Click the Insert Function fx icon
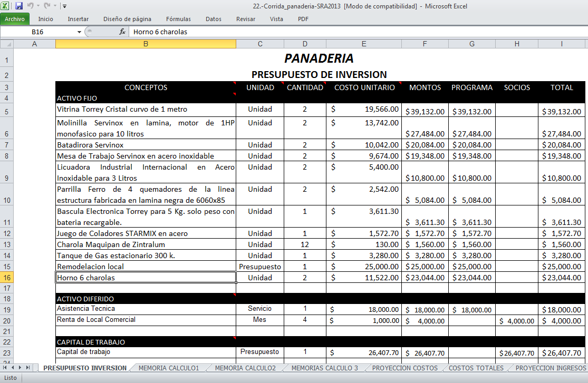 click(122, 32)
